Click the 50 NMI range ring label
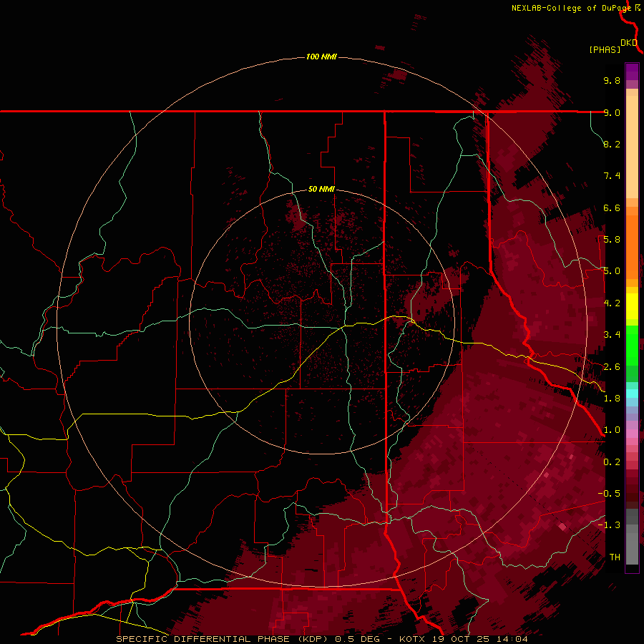 point(321,189)
